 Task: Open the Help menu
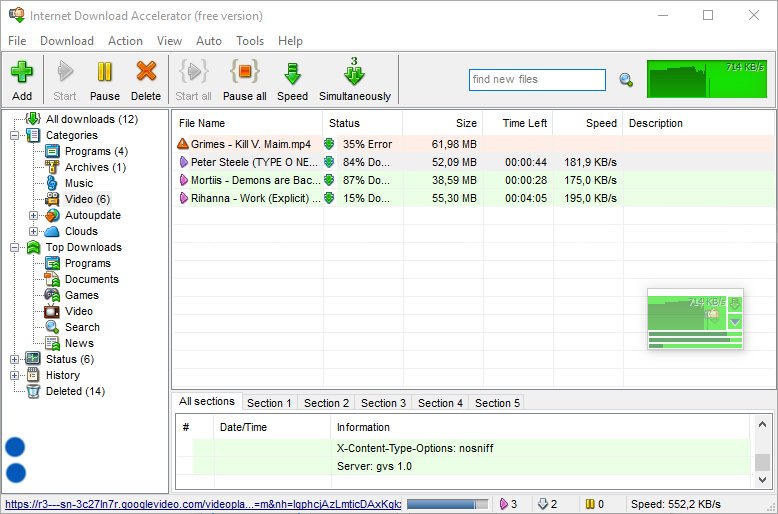pos(290,41)
